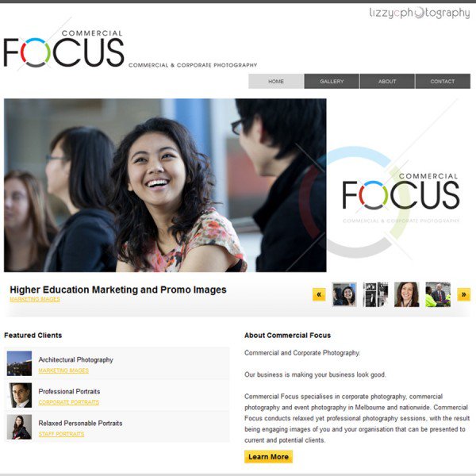476x476 pixels.
Task: Click the next slide arrow button
Action: click(x=463, y=294)
